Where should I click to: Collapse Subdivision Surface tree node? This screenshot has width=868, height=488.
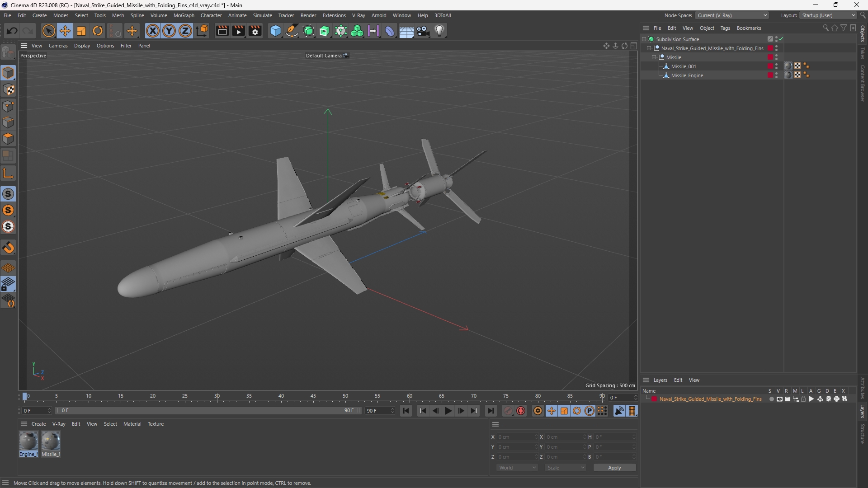(644, 39)
